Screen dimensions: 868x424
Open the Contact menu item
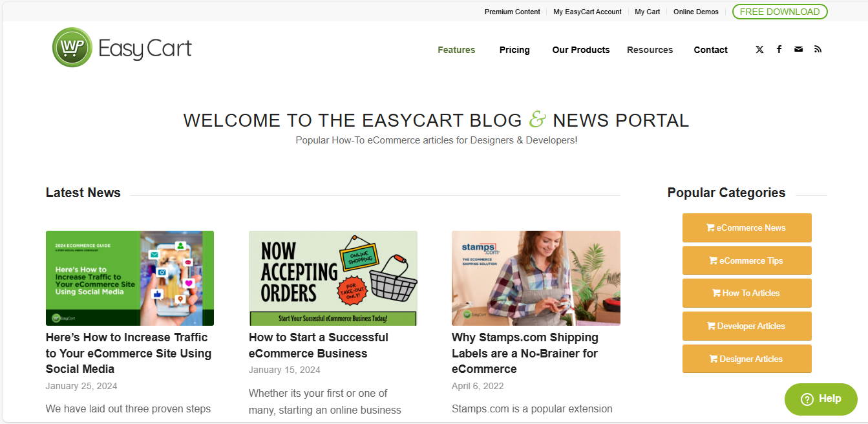pos(711,50)
